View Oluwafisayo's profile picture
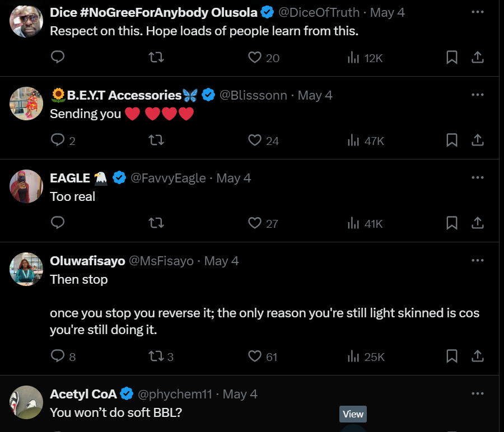The width and height of the screenshot is (504, 432). coord(26,269)
